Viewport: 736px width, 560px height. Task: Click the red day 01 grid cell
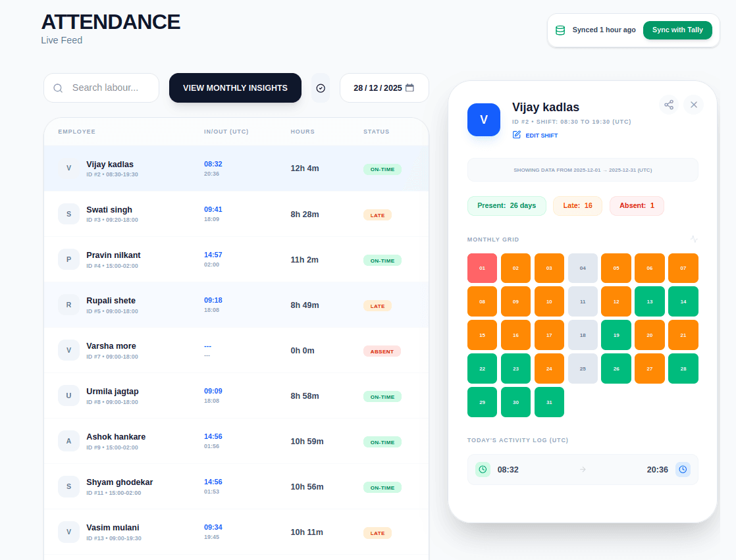(482, 268)
